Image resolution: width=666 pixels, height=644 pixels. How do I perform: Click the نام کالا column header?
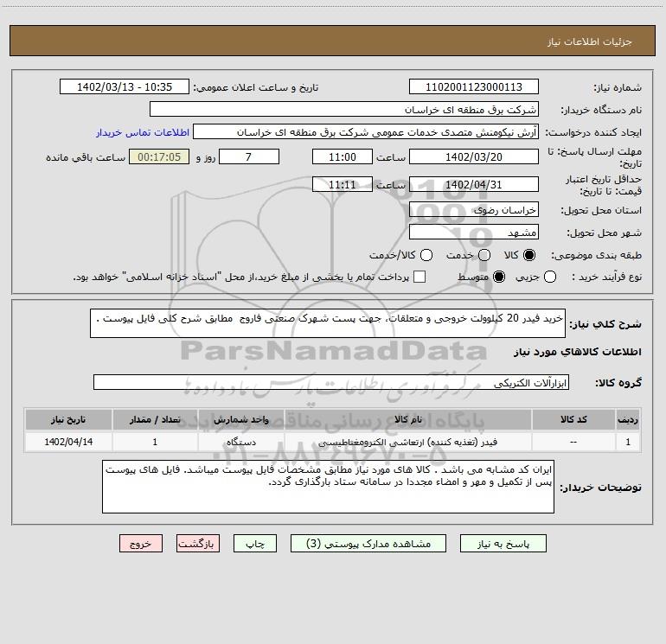click(407, 419)
